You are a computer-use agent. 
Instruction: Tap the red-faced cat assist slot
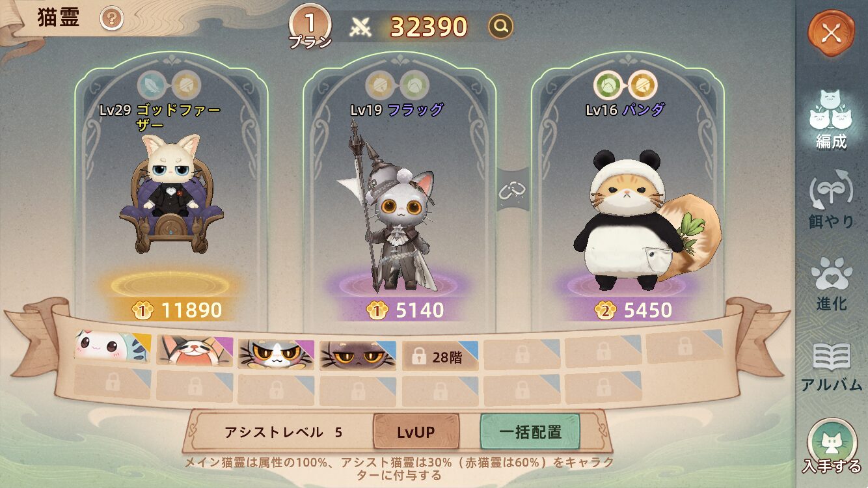(x=195, y=353)
